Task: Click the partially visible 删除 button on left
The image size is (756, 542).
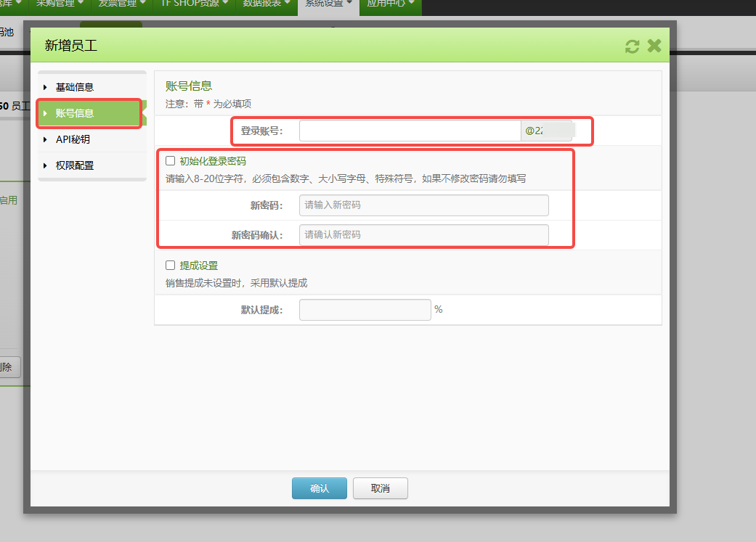Action: (8, 368)
